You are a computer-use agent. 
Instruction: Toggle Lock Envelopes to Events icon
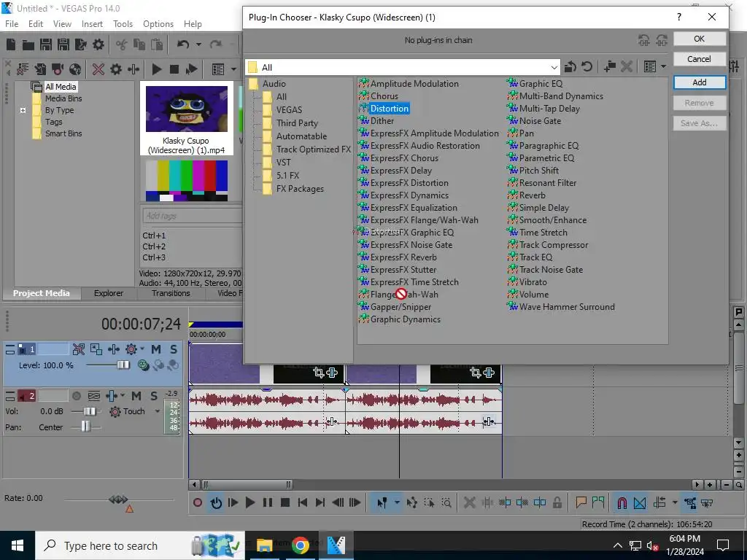tap(690, 502)
